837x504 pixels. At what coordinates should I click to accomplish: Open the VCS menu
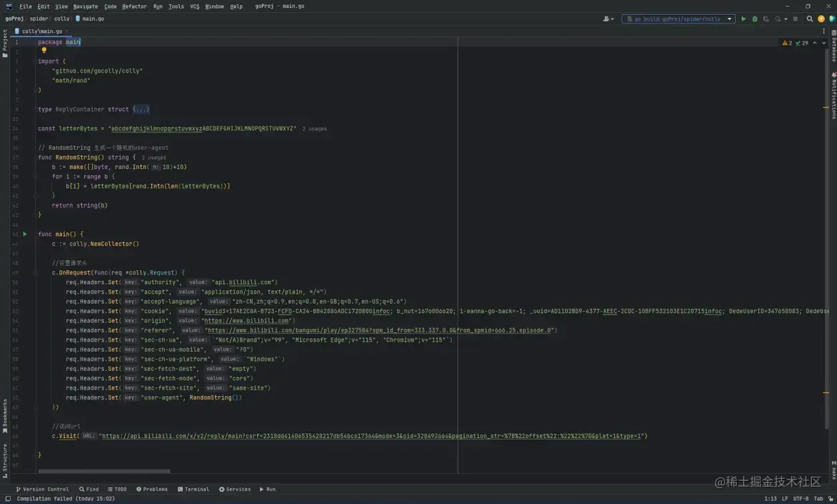click(195, 6)
